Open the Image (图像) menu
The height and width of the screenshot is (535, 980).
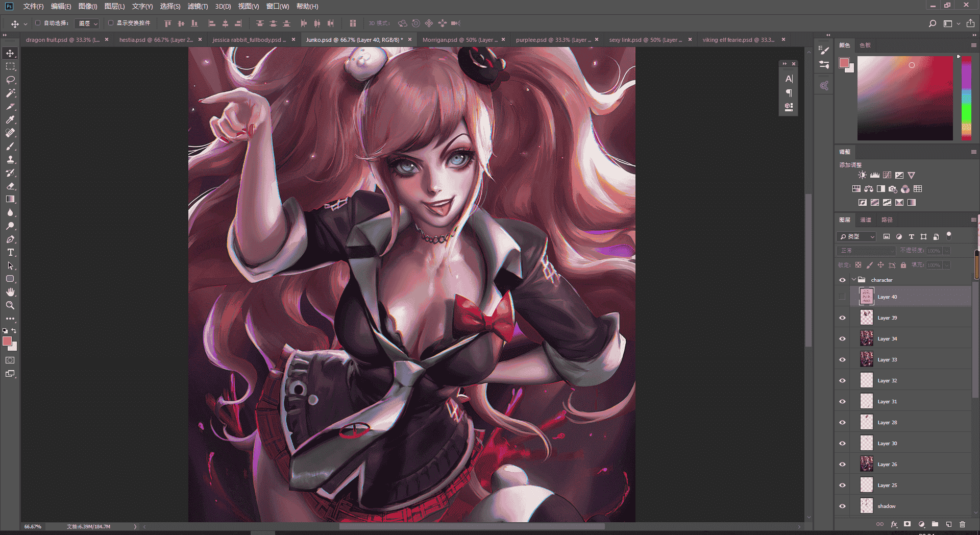pyautogui.click(x=88, y=6)
